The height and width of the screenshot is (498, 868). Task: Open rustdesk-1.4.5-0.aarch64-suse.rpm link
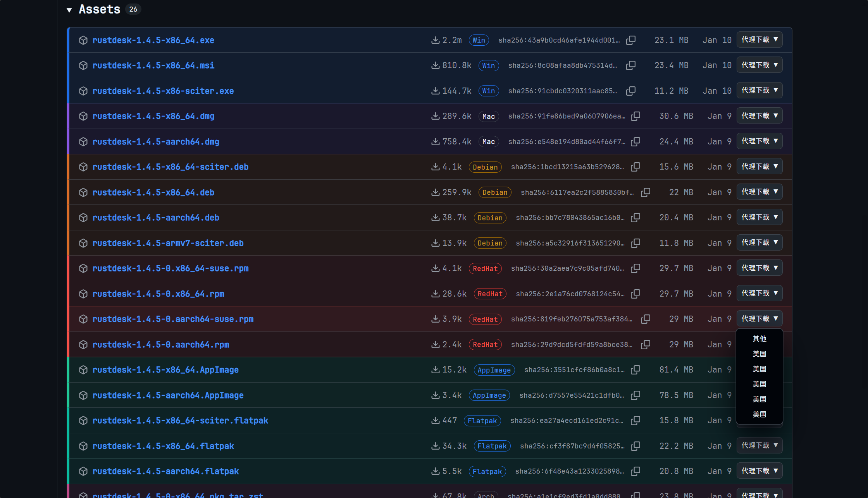[173, 319]
